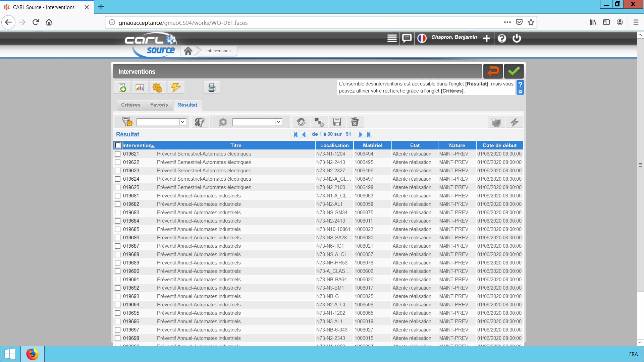Viewport: 644px width, 362px height.
Task: Click the save floppy disk icon
Action: (x=337, y=122)
